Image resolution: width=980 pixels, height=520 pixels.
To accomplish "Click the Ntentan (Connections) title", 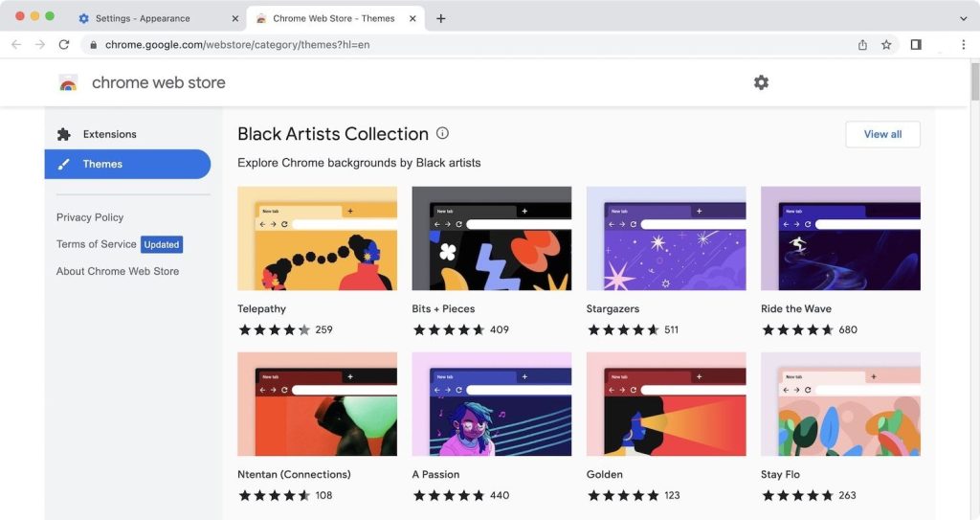I will [x=294, y=474].
